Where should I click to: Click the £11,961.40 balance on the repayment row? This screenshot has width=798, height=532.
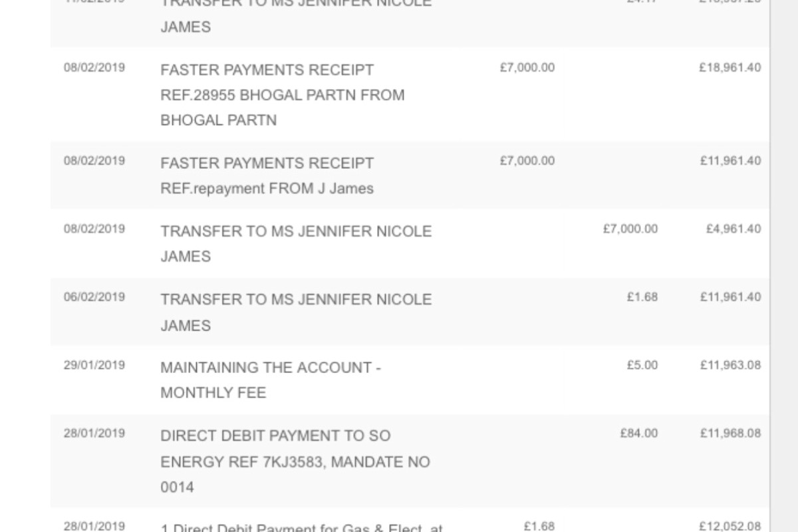pyautogui.click(x=730, y=161)
